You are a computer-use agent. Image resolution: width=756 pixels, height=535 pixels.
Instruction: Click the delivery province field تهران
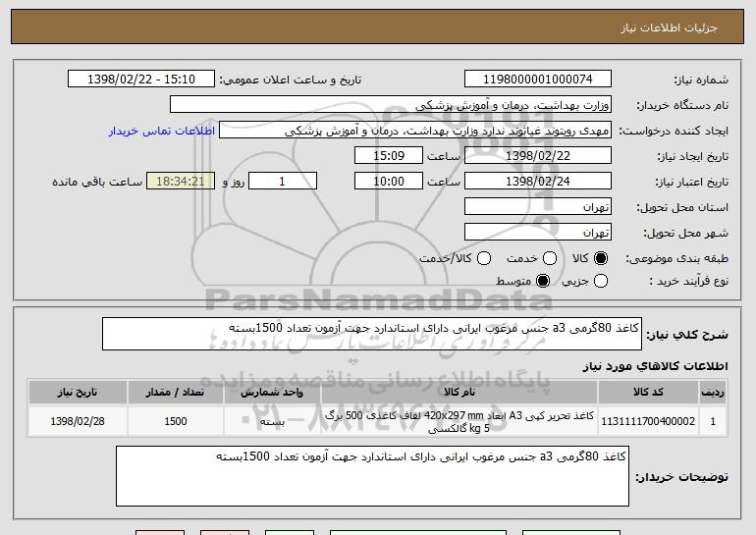pos(538,207)
